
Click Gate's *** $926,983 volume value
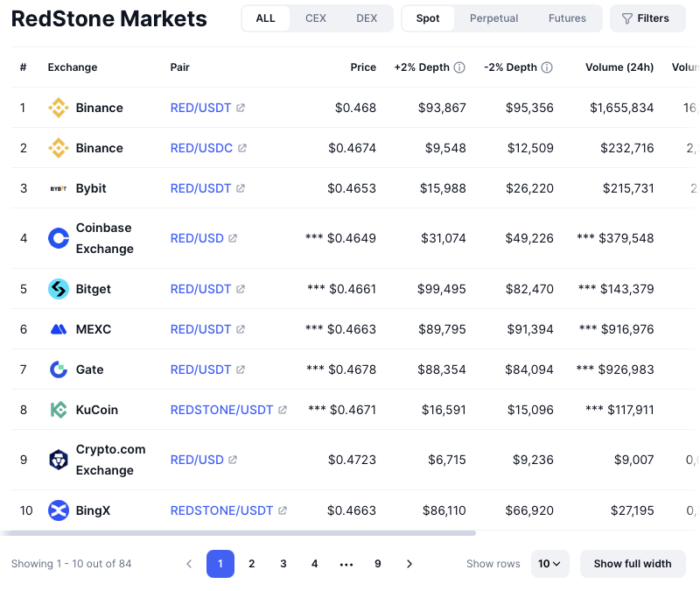click(615, 369)
